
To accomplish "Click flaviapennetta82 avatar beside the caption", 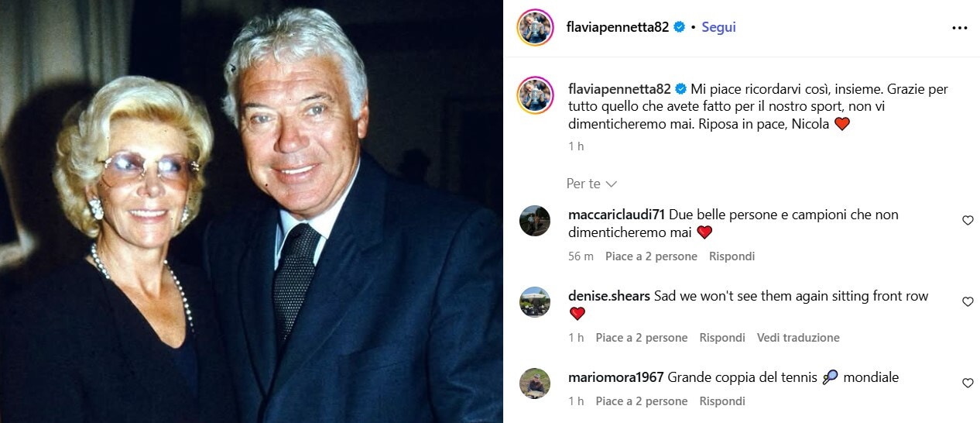I will tap(535, 95).
